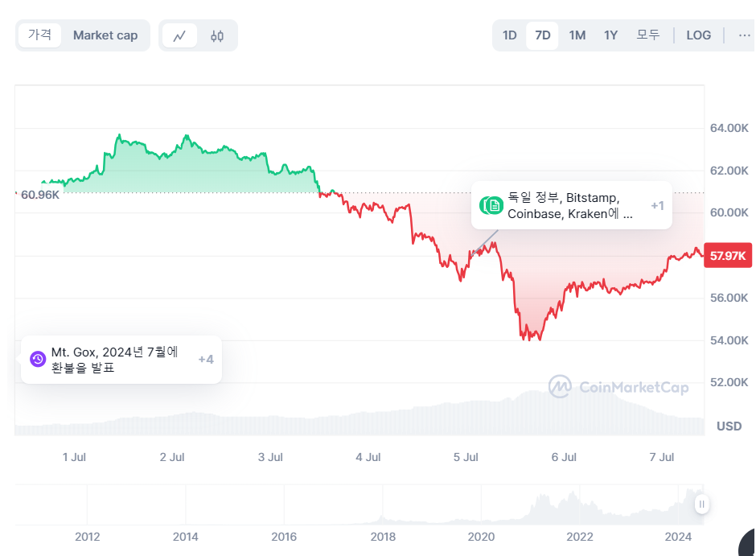Screen dimensions: 756x556
Task: Click the purple Mt. Gox history icon
Action: pos(38,359)
